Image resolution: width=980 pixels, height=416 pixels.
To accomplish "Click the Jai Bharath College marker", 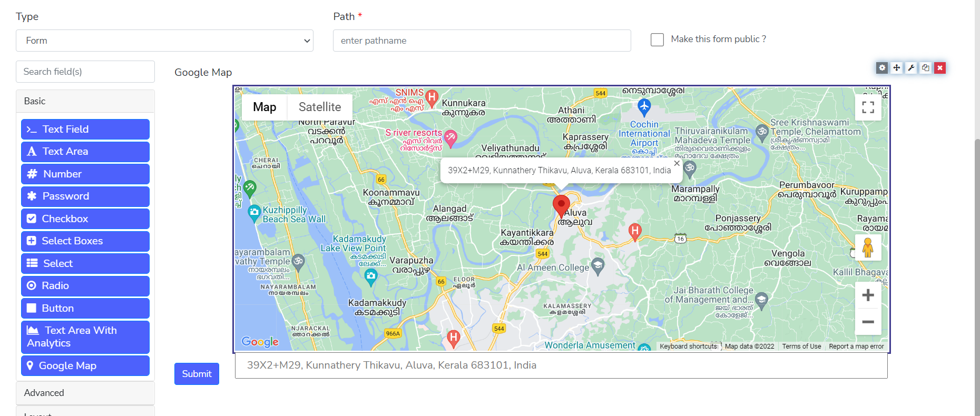I will tap(761, 301).
